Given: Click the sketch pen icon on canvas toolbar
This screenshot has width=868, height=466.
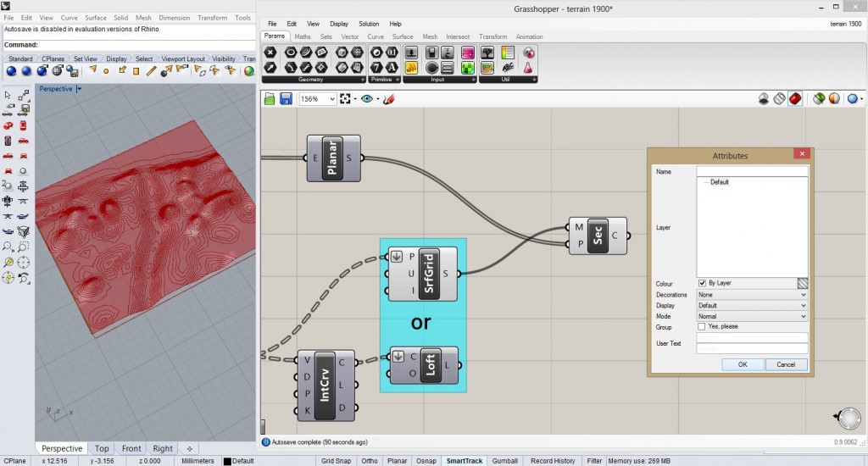Looking at the screenshot, I should (389, 99).
